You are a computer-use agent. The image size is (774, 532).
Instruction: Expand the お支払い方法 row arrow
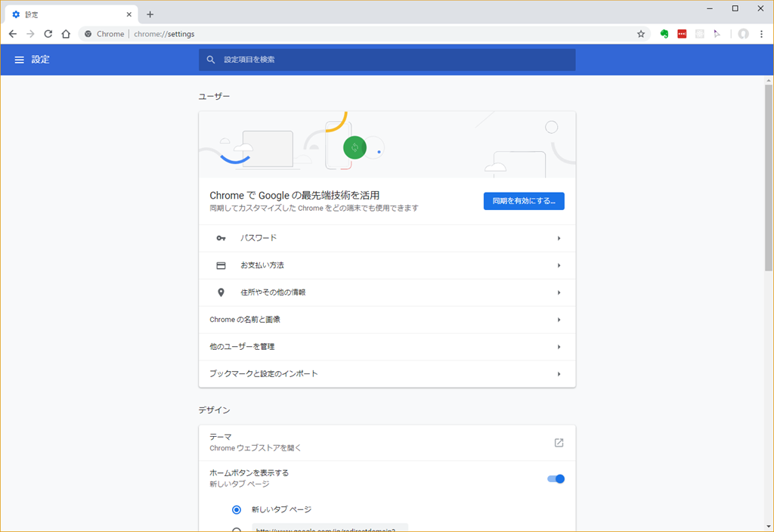click(x=559, y=265)
